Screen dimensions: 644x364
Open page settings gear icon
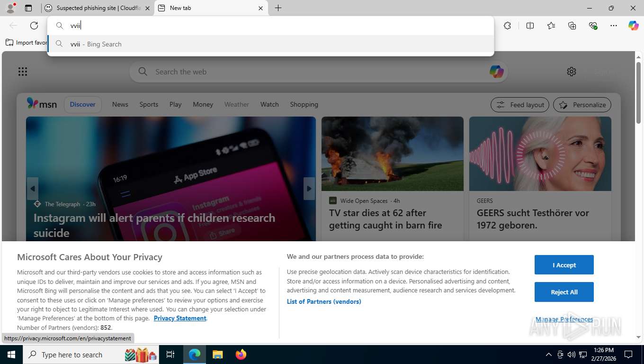(x=572, y=72)
